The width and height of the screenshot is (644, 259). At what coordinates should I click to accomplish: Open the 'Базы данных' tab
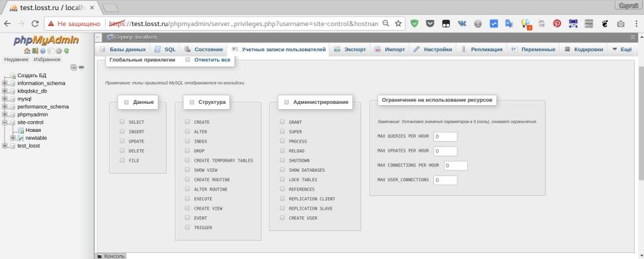[123, 49]
